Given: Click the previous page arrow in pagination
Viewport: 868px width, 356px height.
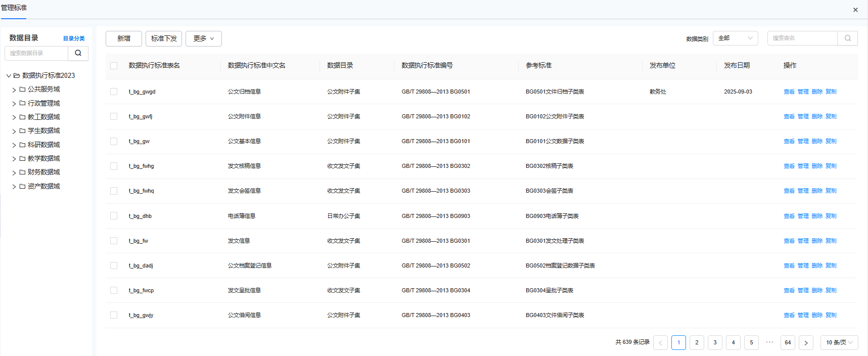Looking at the screenshot, I should coord(660,343).
